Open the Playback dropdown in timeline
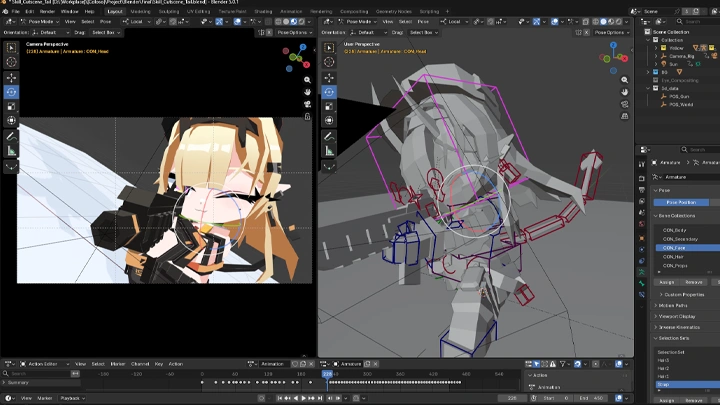 tap(72, 398)
